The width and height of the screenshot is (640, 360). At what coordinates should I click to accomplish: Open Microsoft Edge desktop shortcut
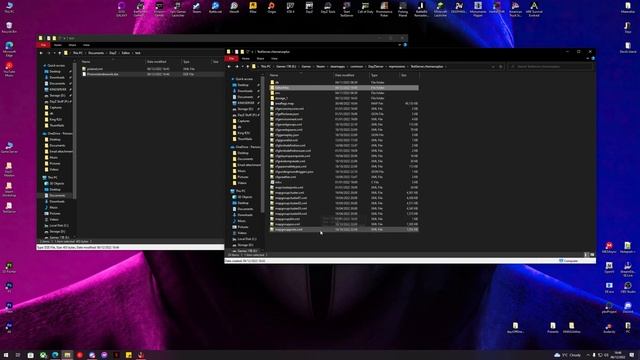click(x=9, y=48)
